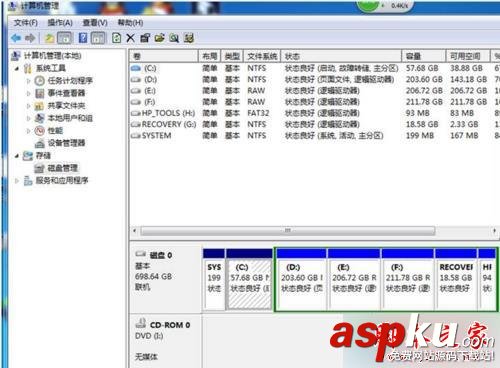Select the SYS partition block on disk 0
The width and height of the screenshot is (500, 368).
click(214, 279)
